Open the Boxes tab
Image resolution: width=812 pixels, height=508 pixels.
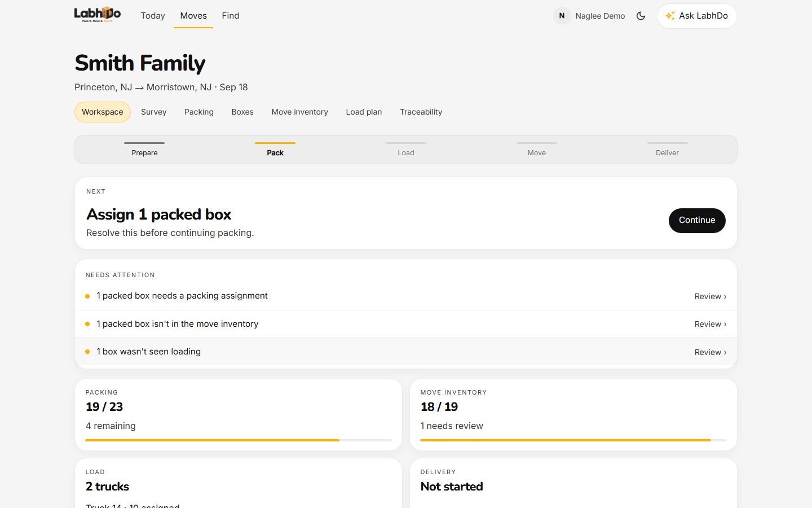(x=242, y=112)
